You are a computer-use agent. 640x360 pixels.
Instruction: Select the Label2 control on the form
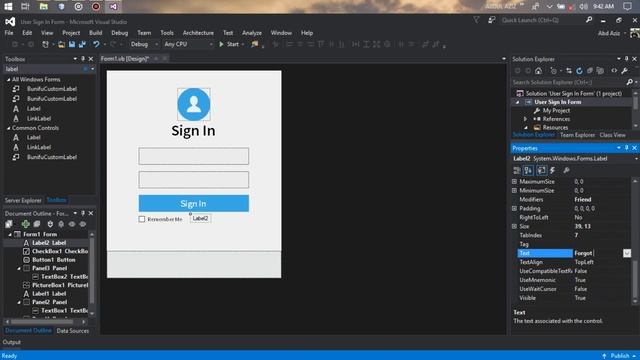tap(200, 218)
